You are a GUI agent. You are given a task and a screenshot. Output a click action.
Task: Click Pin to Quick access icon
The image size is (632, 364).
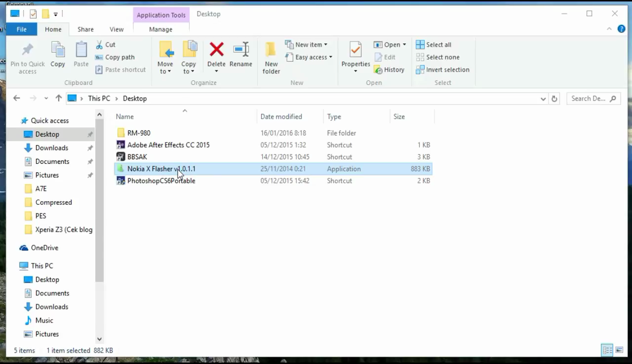point(28,51)
